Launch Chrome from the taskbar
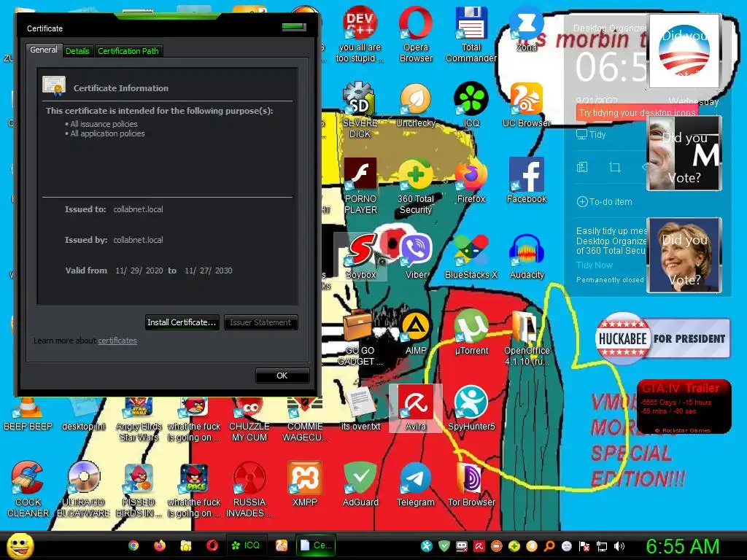The height and width of the screenshot is (560, 747). [133, 545]
